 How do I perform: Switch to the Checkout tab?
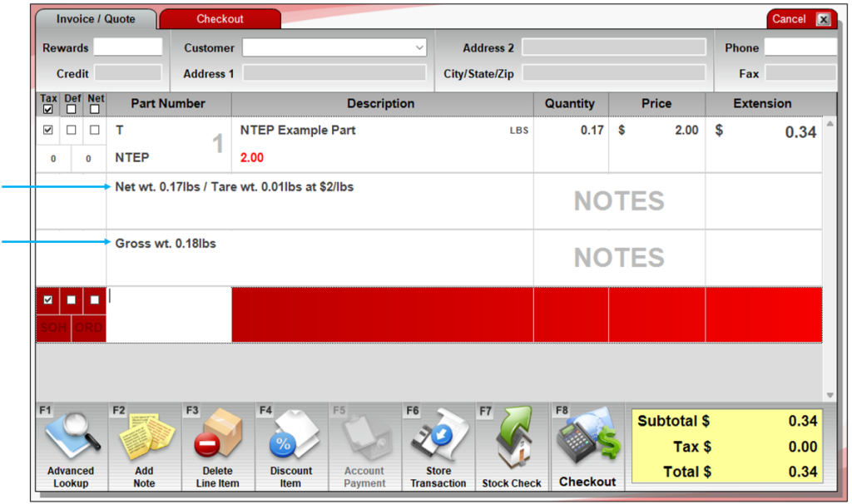[x=220, y=18]
